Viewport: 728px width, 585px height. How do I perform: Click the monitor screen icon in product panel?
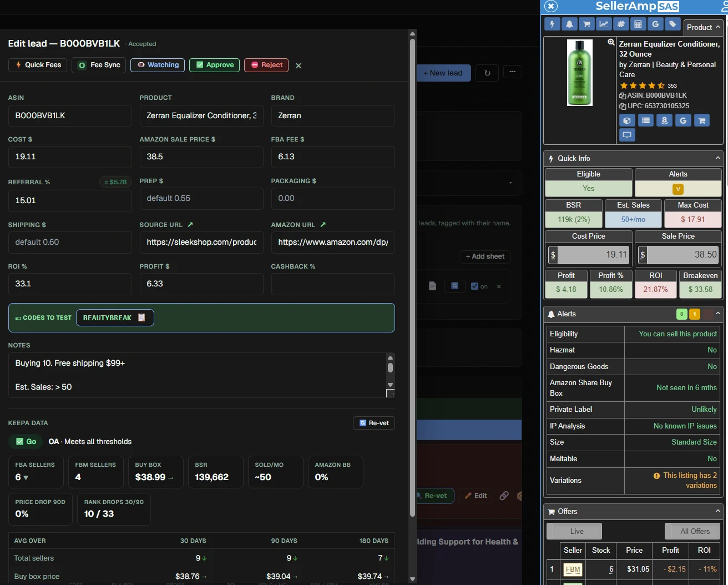point(627,135)
